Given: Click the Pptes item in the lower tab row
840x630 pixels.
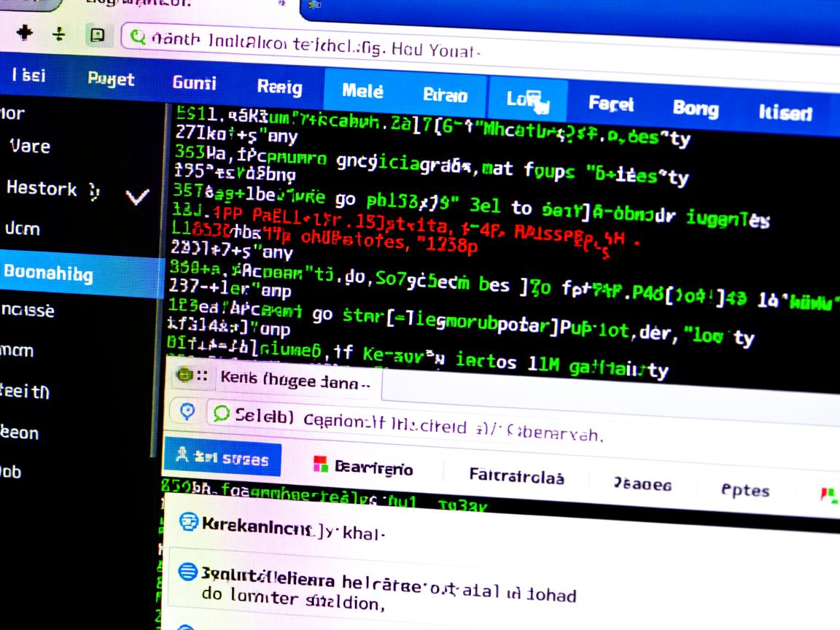Looking at the screenshot, I should point(744,490).
